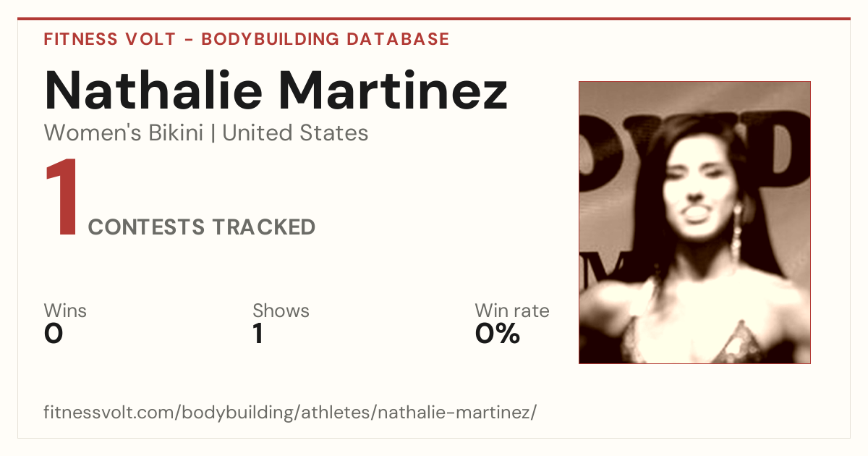Click the Win rate label

click(512, 311)
